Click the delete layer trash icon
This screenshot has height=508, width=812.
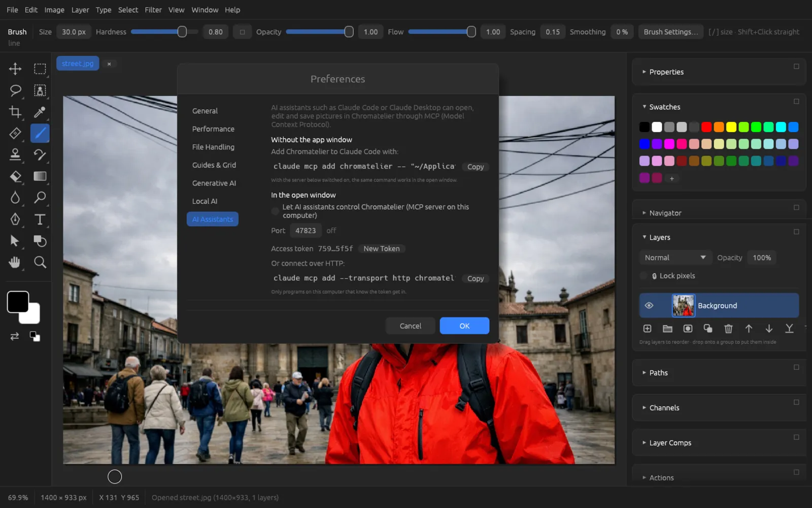(728, 329)
